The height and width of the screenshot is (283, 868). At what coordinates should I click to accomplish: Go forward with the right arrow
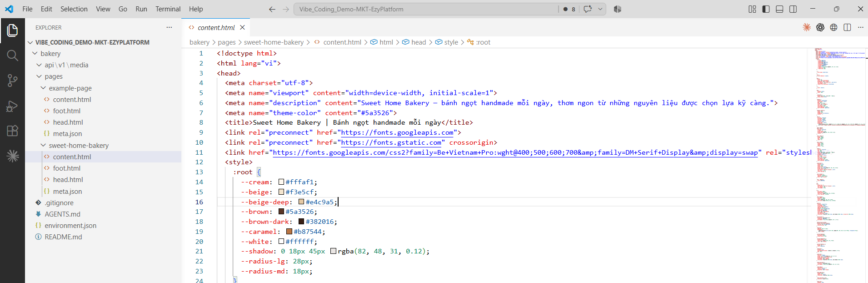pos(286,9)
